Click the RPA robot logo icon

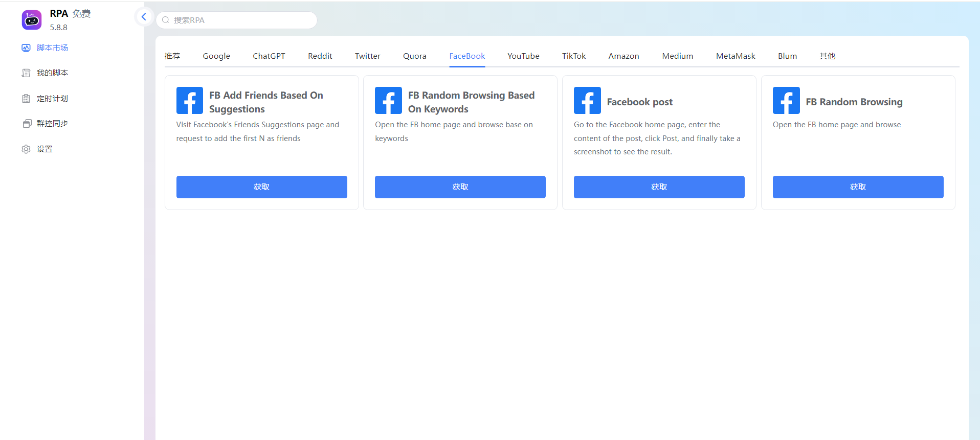[x=32, y=20]
